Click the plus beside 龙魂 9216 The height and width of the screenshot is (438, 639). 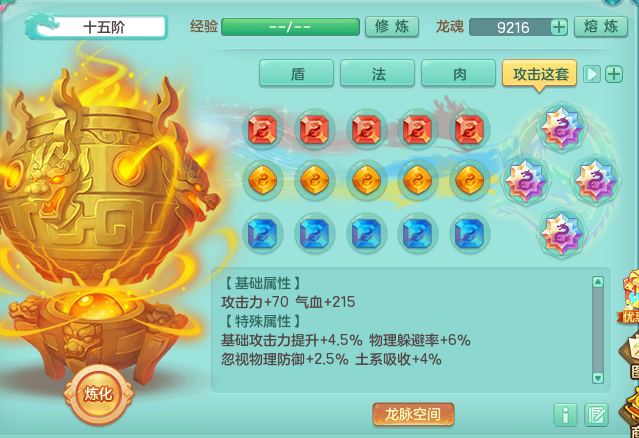tap(559, 27)
